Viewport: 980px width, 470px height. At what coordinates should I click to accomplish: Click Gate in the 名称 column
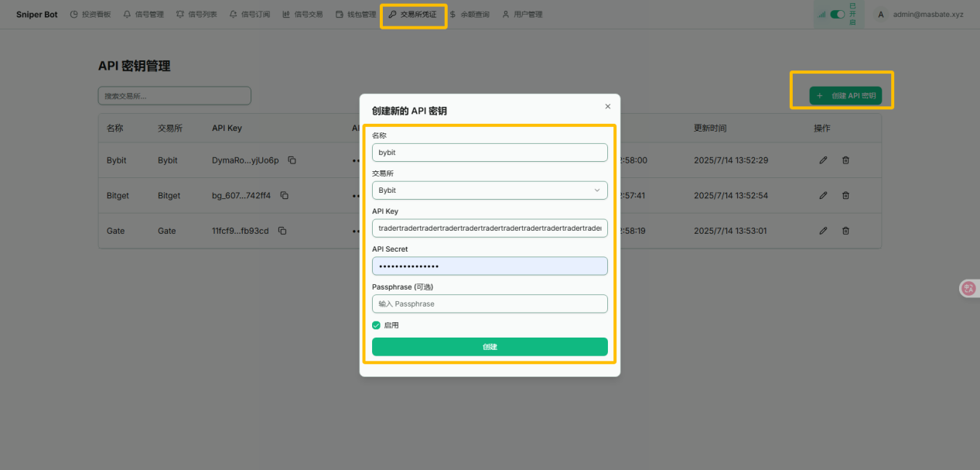click(115, 231)
